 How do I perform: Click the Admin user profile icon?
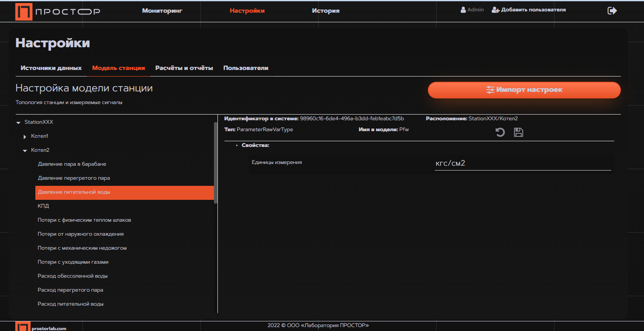coord(463,10)
